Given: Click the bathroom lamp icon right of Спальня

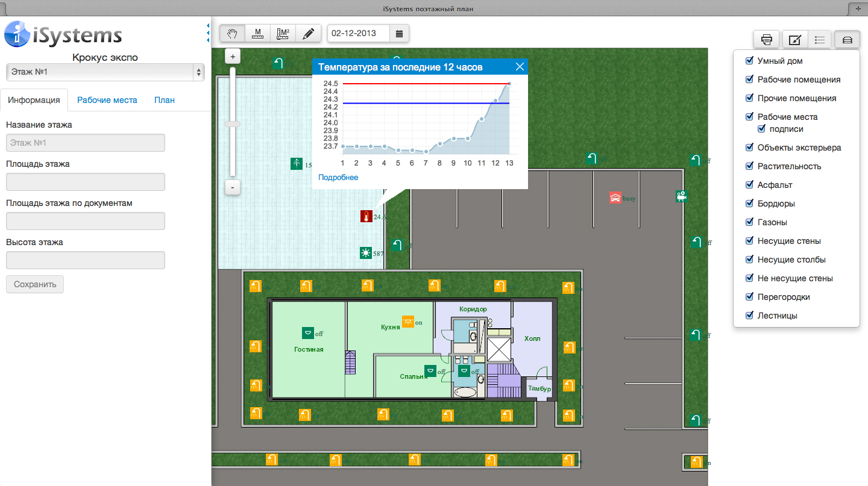Looking at the screenshot, I should click(x=464, y=371).
